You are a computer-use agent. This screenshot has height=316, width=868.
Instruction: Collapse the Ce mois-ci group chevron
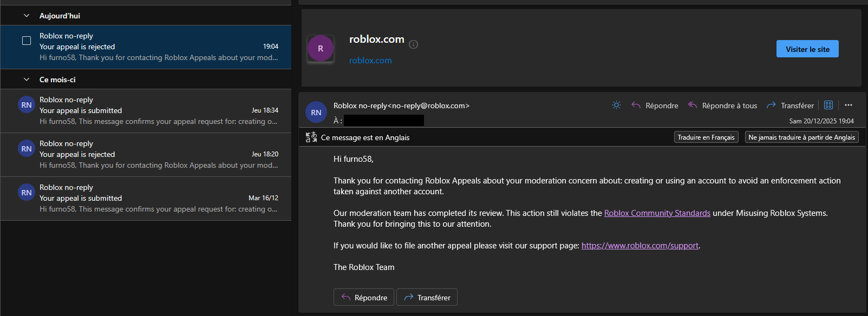(27, 80)
